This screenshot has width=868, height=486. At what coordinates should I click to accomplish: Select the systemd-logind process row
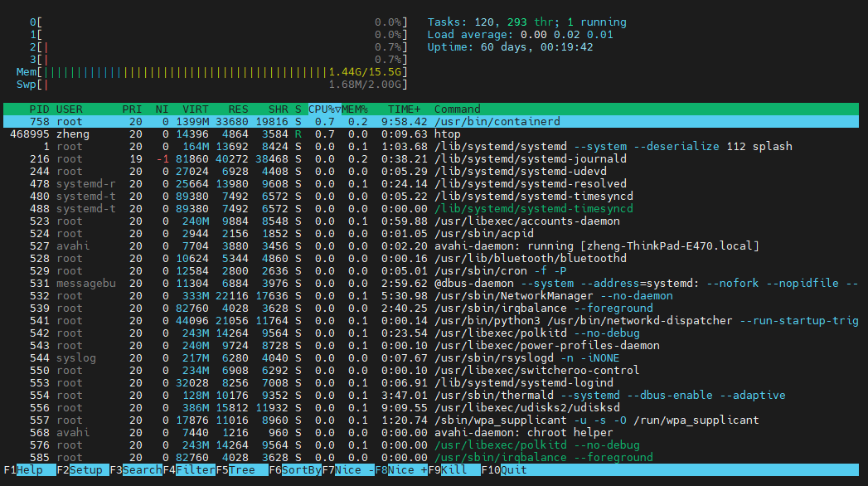pyautogui.click(x=431, y=383)
